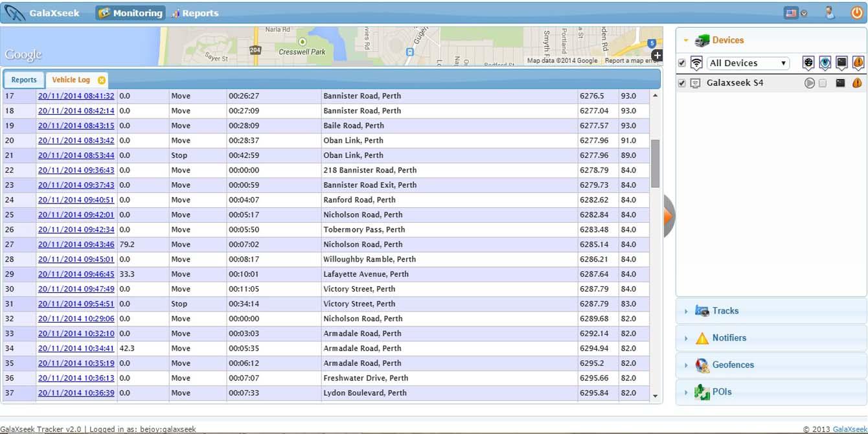Click the device monitor icon for Galaxseek S4
Image resolution: width=868 pixels, height=434 pixels.
pyautogui.click(x=695, y=83)
